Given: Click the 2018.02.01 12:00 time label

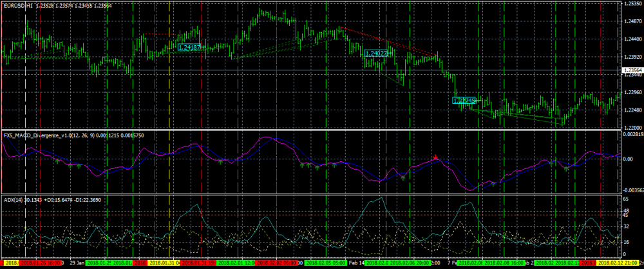Looking at the screenshot, I should [237, 263].
